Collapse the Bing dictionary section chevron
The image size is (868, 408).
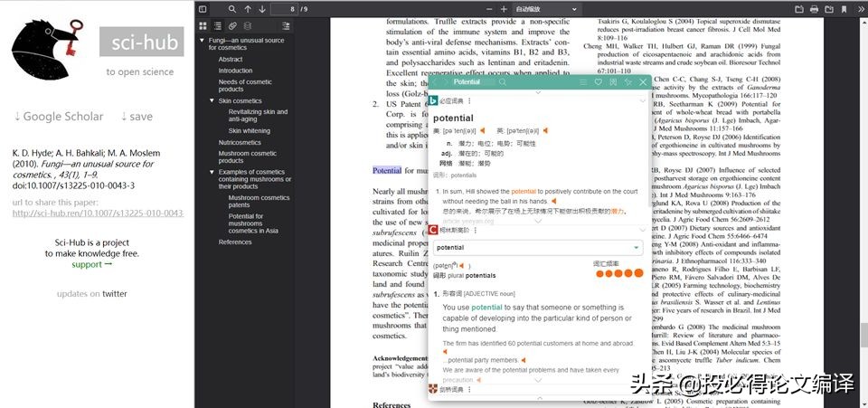coord(643,101)
